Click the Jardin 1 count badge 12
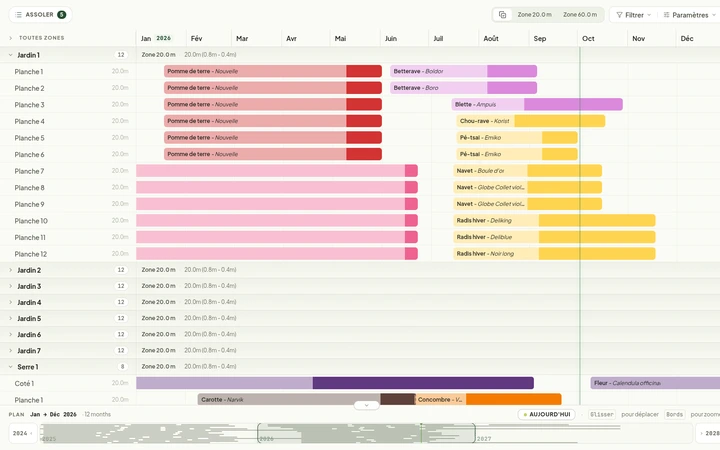Viewport: 720px width, 450px height. (x=121, y=55)
